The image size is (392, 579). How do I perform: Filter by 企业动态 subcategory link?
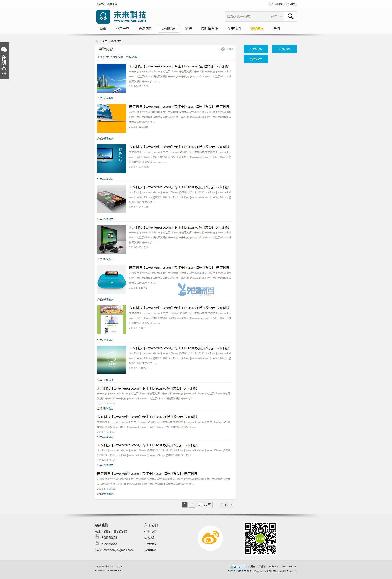131,57
